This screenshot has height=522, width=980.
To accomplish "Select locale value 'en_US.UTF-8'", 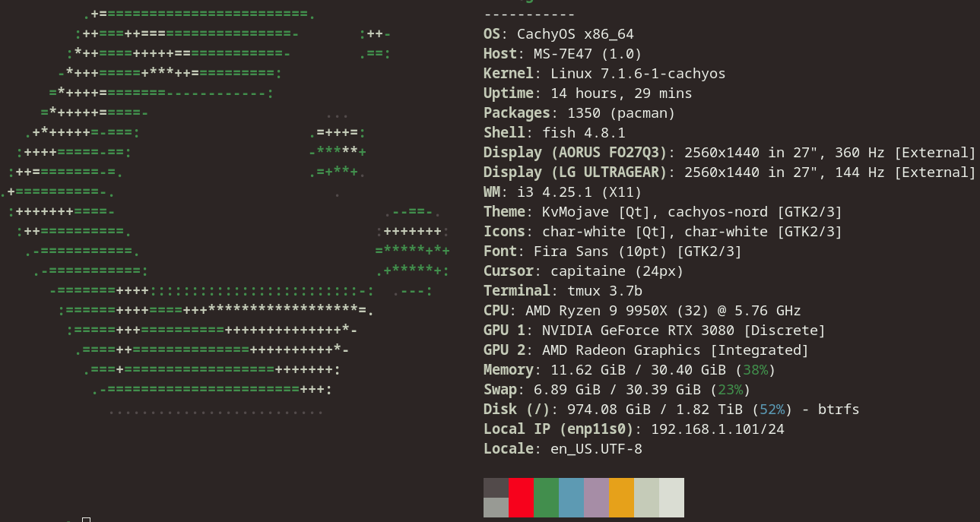I will (596, 449).
